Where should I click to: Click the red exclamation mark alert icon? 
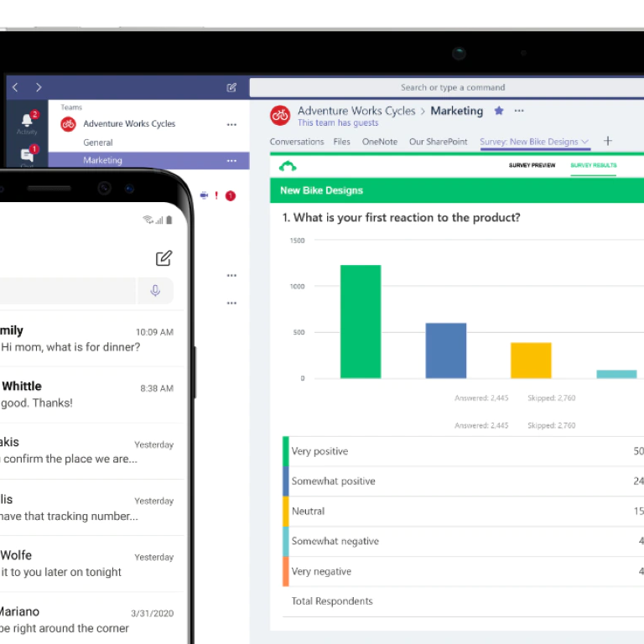216,195
